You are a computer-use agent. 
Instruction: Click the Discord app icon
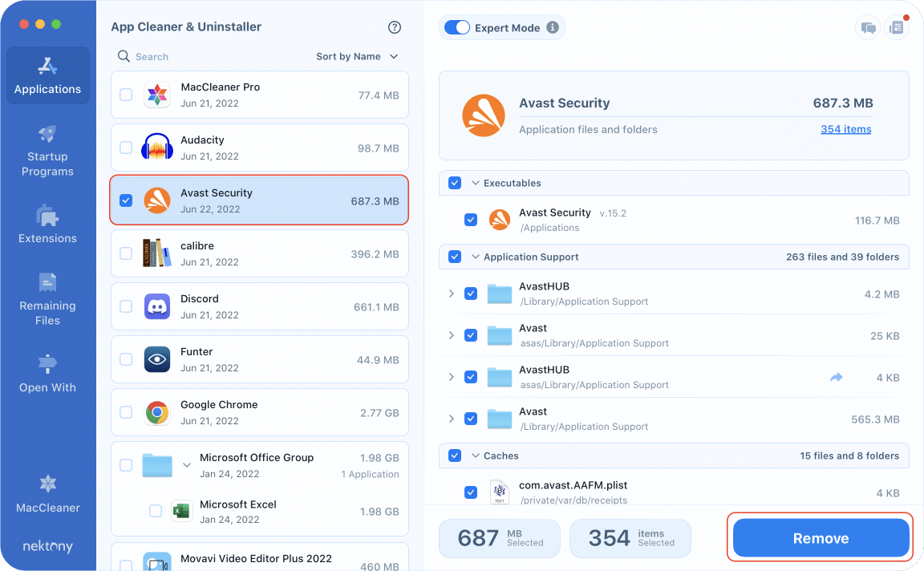(157, 307)
